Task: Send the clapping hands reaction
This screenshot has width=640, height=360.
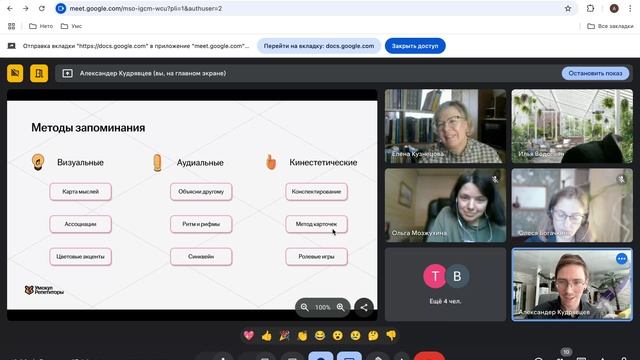Action: (302, 336)
